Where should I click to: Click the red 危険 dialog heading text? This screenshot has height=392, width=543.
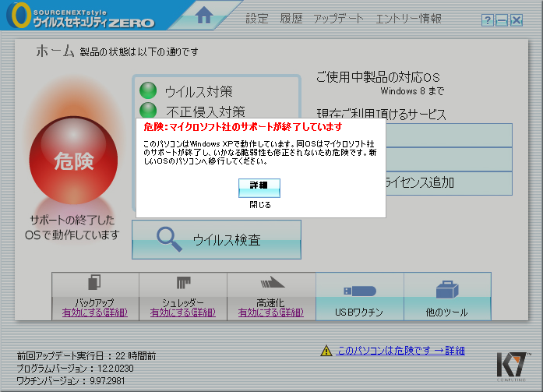pos(243,127)
